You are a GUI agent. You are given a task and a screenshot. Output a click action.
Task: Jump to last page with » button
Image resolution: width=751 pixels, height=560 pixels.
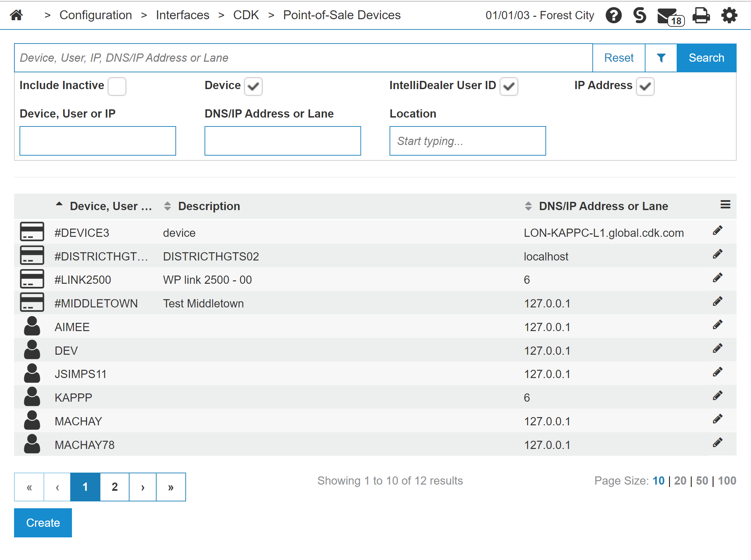(171, 487)
